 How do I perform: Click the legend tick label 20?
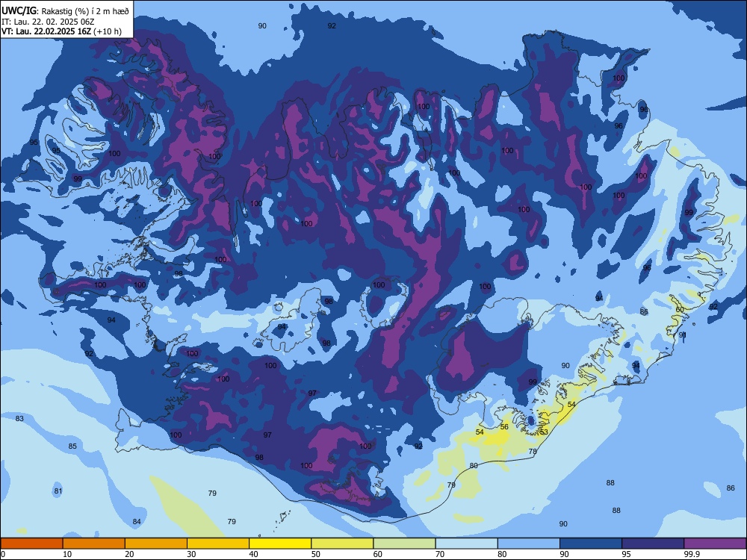pyautogui.click(x=129, y=554)
